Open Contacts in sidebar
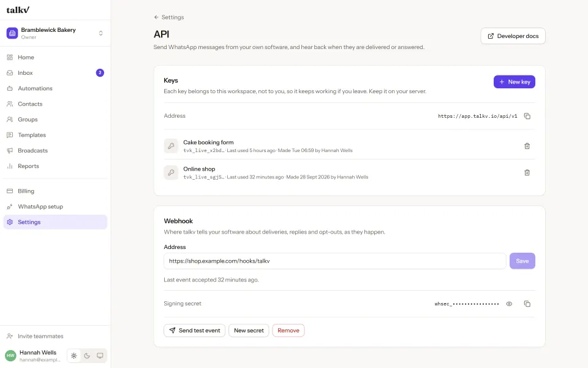Viewport: 588px width, 368px height. [55, 104]
